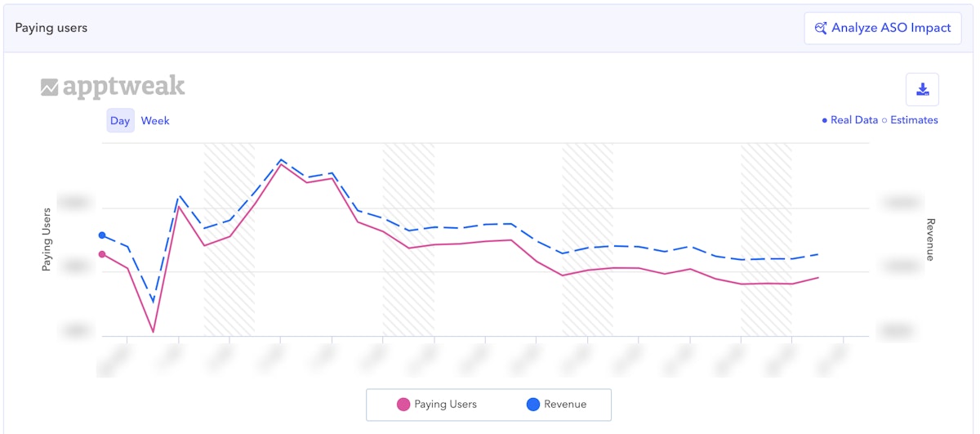Click the blue Revenue legend swatch
Viewport: 980px width, 434px height.
pos(533,404)
